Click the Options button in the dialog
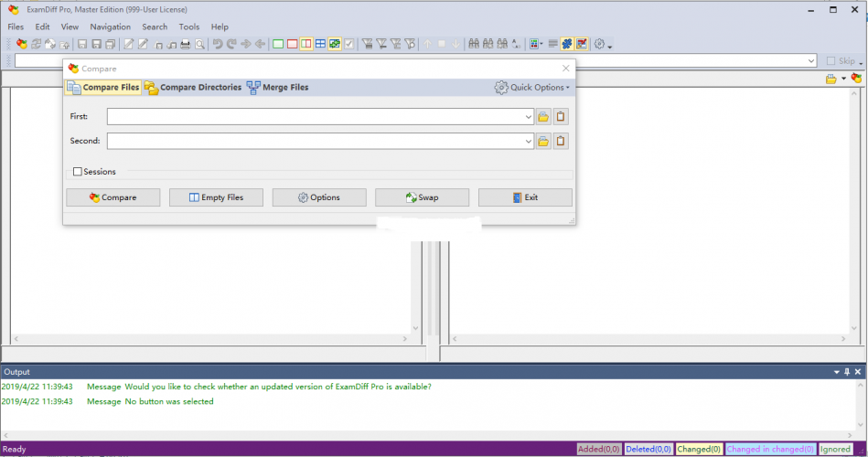The height and width of the screenshot is (457, 868). pos(319,197)
